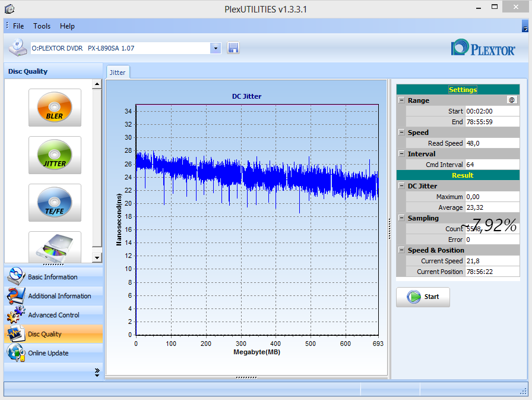This screenshot has height=400, width=532.
Task: Click the drive icon beside the device selector
Action: [x=18, y=48]
